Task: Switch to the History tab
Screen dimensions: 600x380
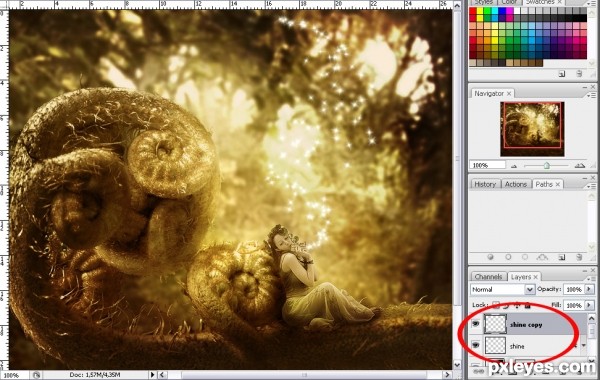Action: pyautogui.click(x=485, y=184)
